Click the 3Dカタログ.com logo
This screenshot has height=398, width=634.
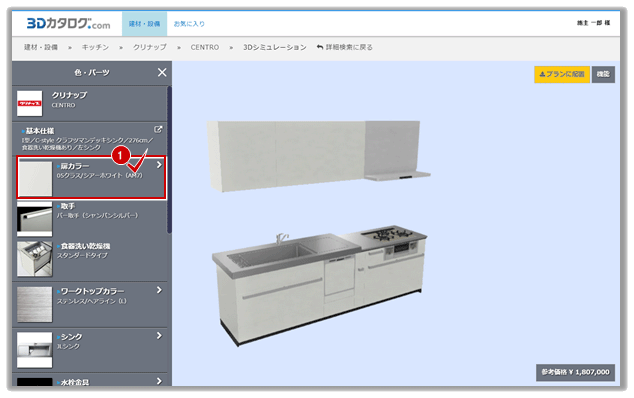[68, 24]
